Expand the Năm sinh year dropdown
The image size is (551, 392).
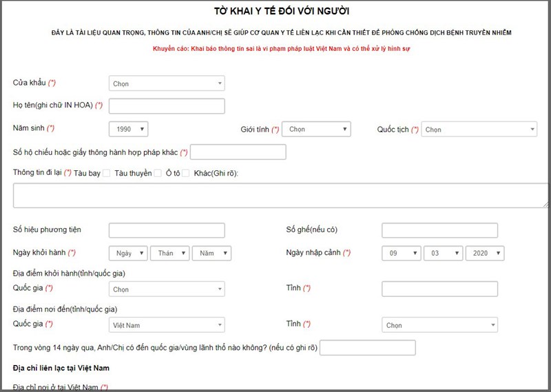(x=128, y=129)
